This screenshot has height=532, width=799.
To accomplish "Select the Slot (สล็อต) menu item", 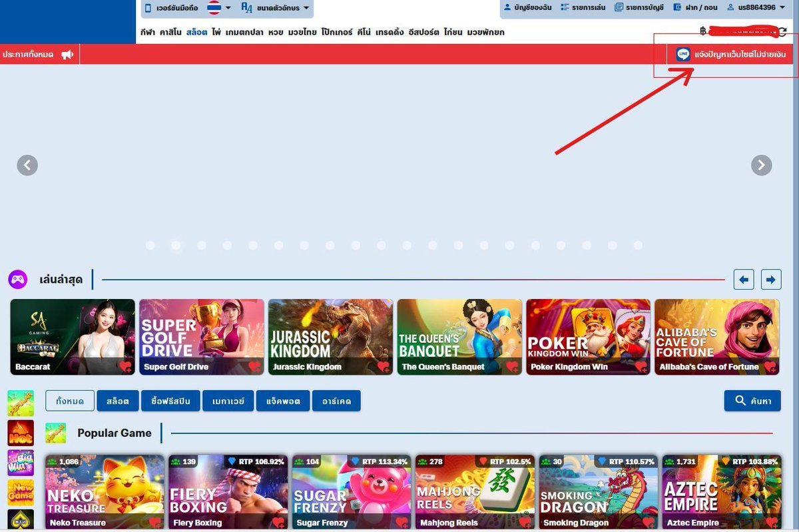I will click(x=196, y=32).
